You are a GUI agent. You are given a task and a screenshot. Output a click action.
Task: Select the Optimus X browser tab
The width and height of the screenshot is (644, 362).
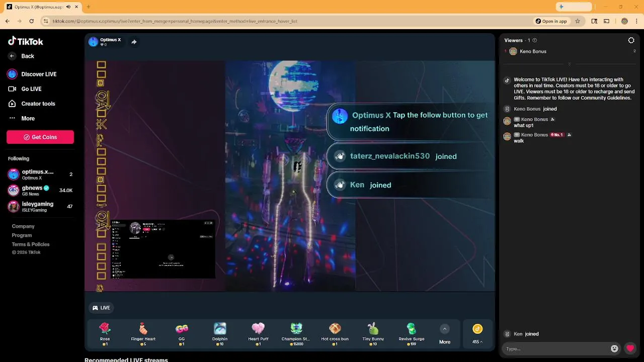click(x=42, y=7)
